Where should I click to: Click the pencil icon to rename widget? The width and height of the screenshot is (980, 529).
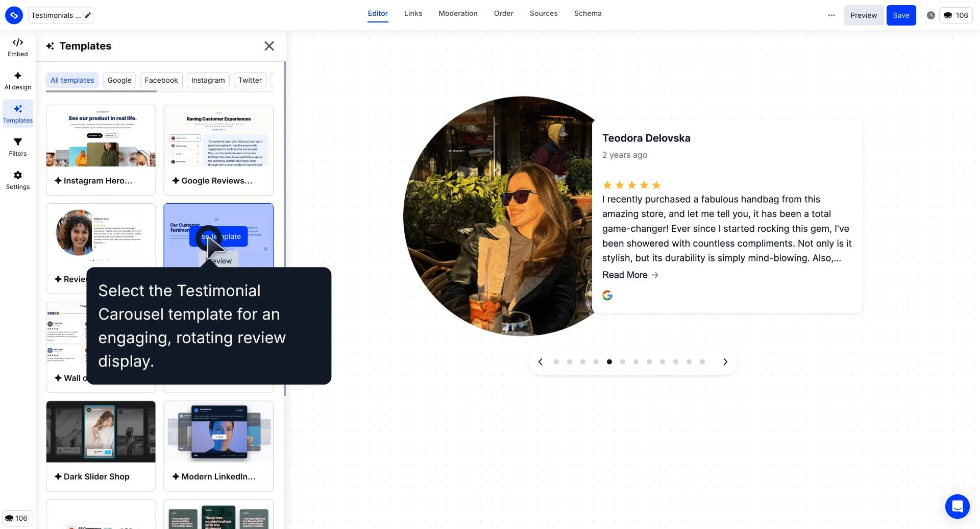(88, 15)
